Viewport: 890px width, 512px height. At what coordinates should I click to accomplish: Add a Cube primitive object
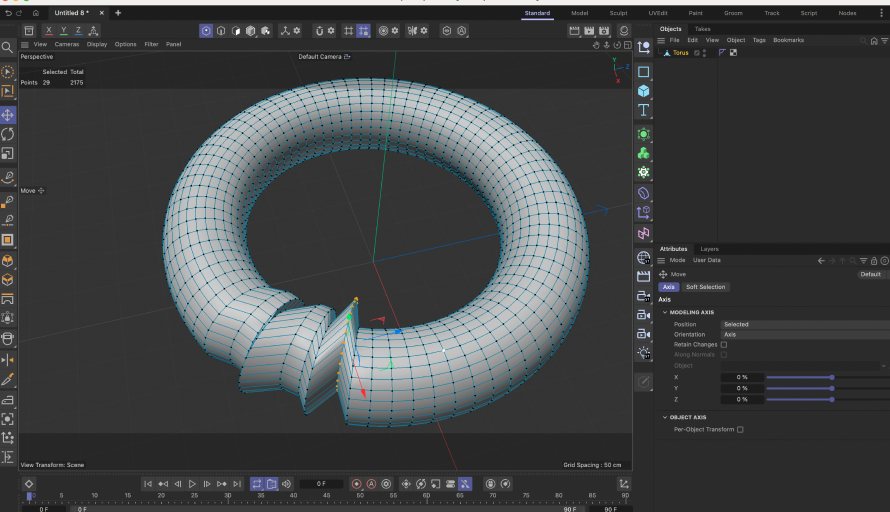[x=644, y=91]
